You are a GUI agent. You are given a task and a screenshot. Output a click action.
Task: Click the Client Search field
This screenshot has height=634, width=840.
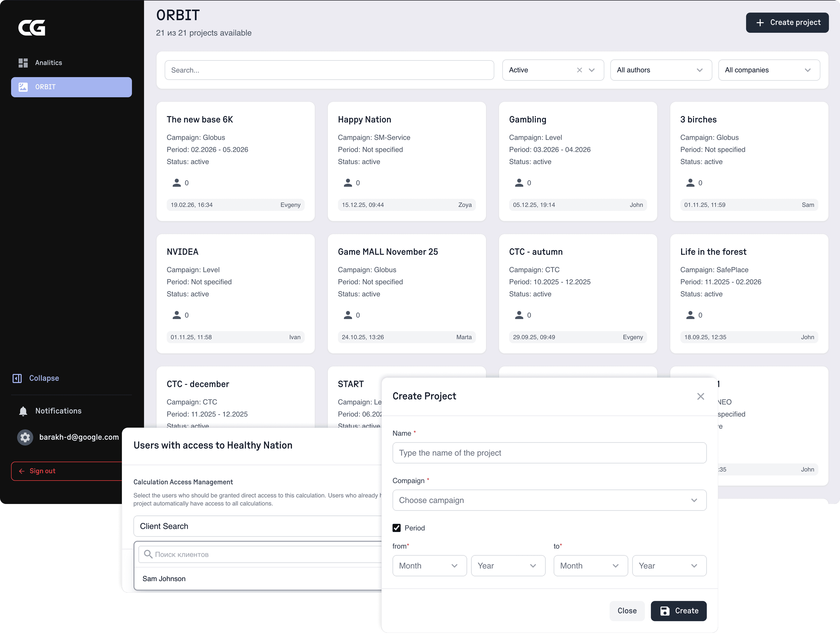(x=258, y=526)
